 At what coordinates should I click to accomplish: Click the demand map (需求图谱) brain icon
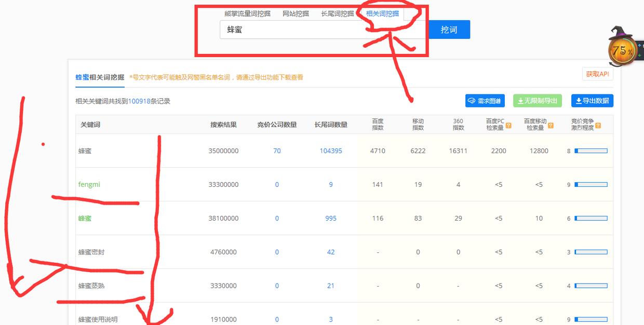(472, 100)
